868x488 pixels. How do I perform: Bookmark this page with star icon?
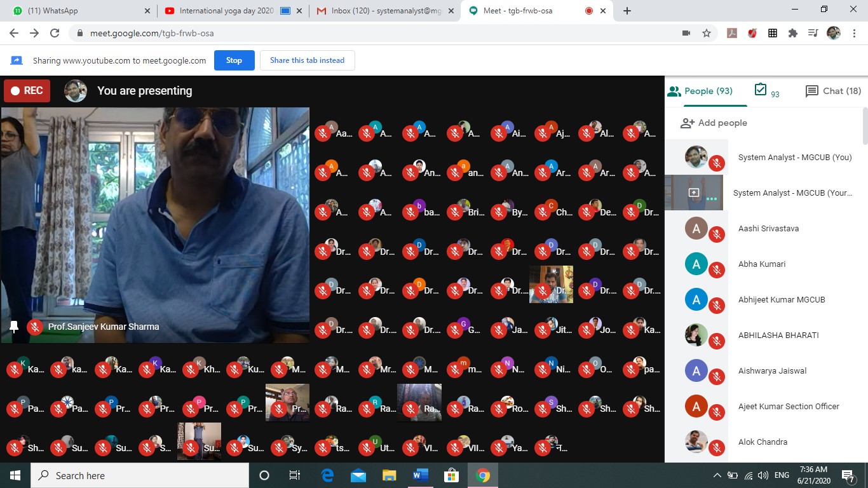[706, 33]
